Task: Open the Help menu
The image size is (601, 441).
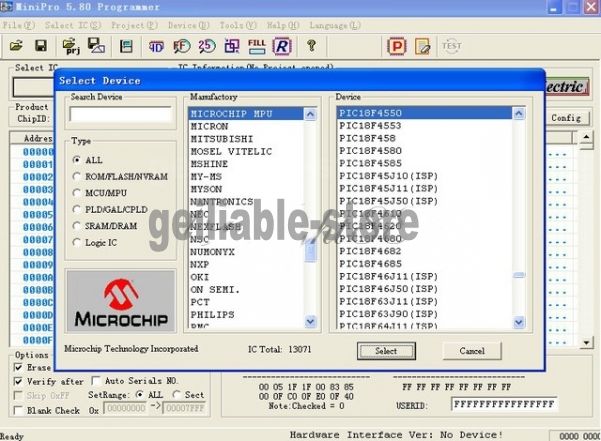Action: tap(283, 26)
